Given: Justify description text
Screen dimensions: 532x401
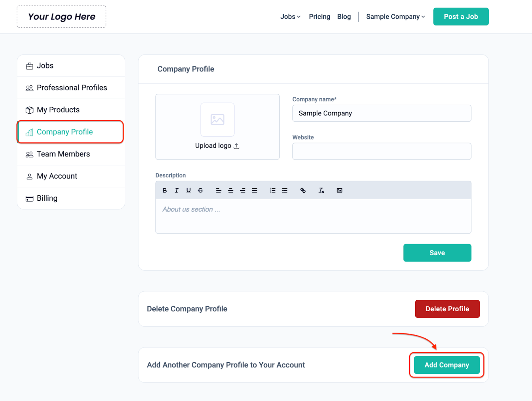Looking at the screenshot, I should (x=254, y=190).
